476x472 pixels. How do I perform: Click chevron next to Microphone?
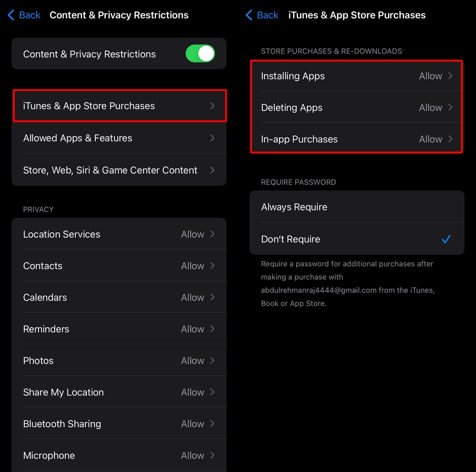(x=213, y=455)
